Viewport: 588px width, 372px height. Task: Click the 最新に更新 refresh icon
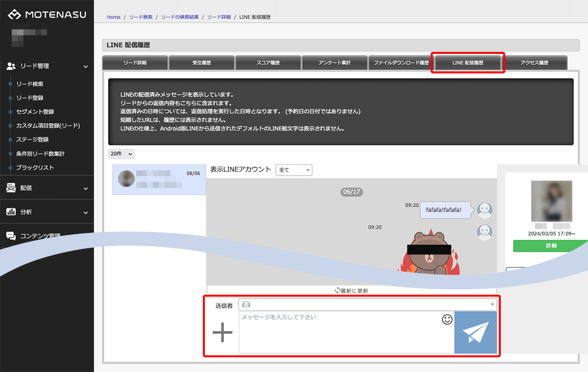pyautogui.click(x=338, y=290)
